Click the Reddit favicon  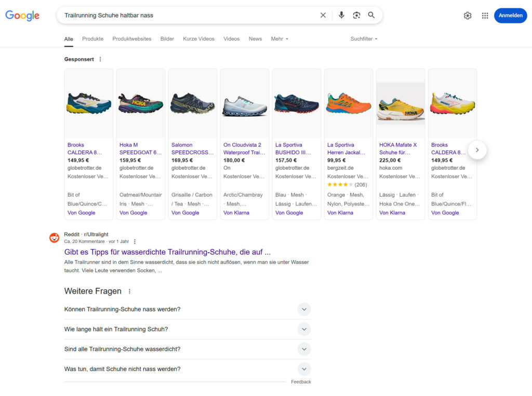click(x=54, y=238)
